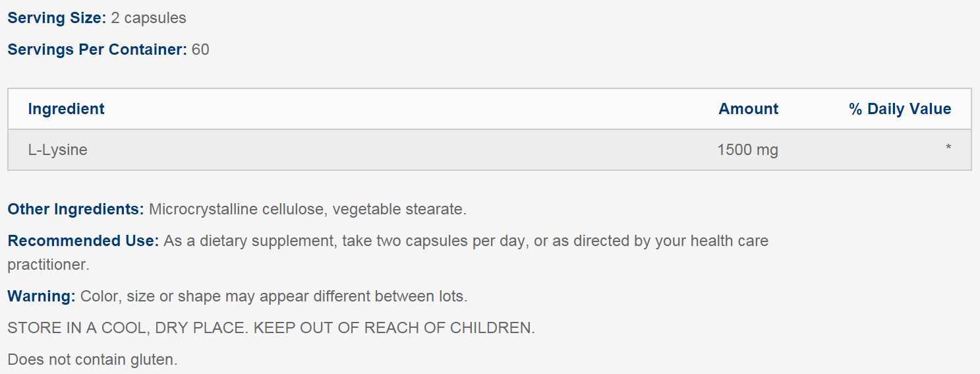Viewport: 980px width, 374px height.
Task: Click the Warning label
Action: [x=42, y=297]
